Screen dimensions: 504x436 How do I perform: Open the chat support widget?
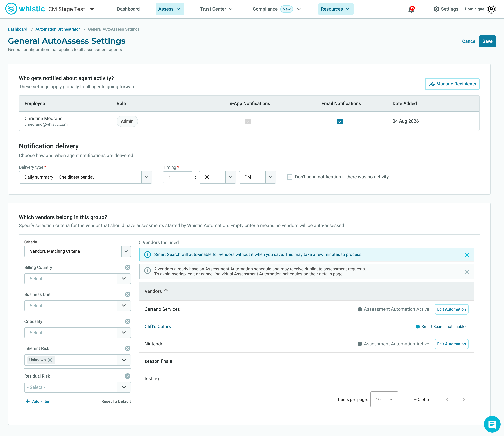click(492, 424)
